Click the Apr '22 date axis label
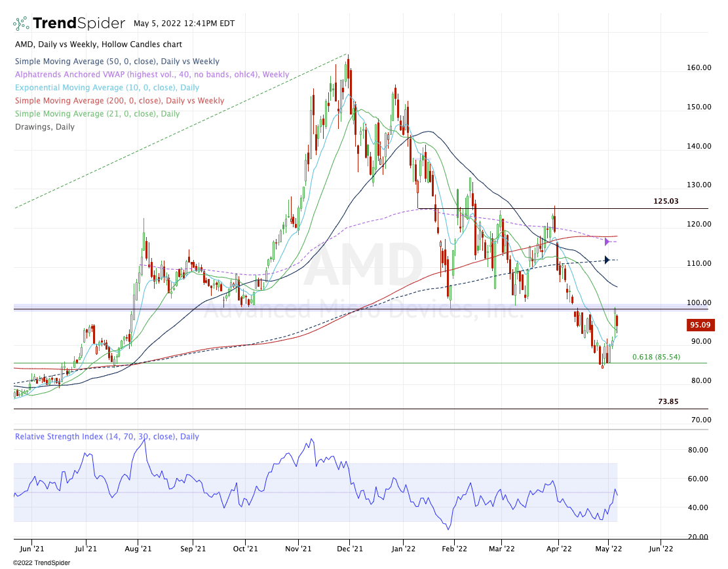Screen dimensions: 728x569 (x=558, y=549)
